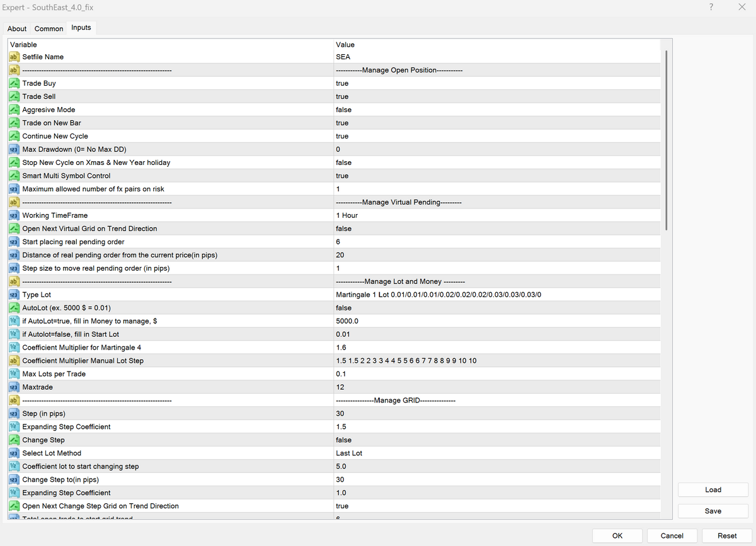Click the boolean icon next to Trade Buy
The image size is (756, 546).
coord(13,83)
